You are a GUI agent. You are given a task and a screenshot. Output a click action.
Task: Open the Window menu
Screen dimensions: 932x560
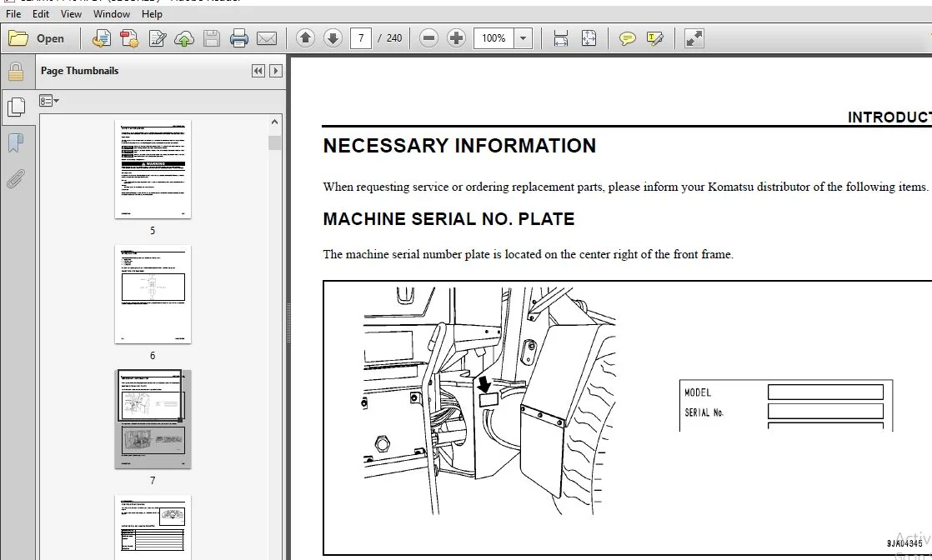point(111,13)
